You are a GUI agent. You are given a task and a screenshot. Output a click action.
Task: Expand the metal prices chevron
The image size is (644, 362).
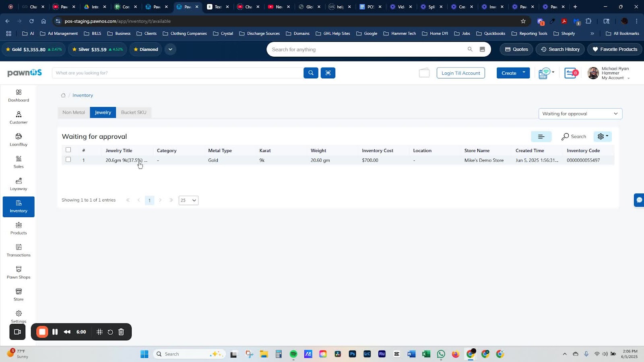pyautogui.click(x=170, y=49)
